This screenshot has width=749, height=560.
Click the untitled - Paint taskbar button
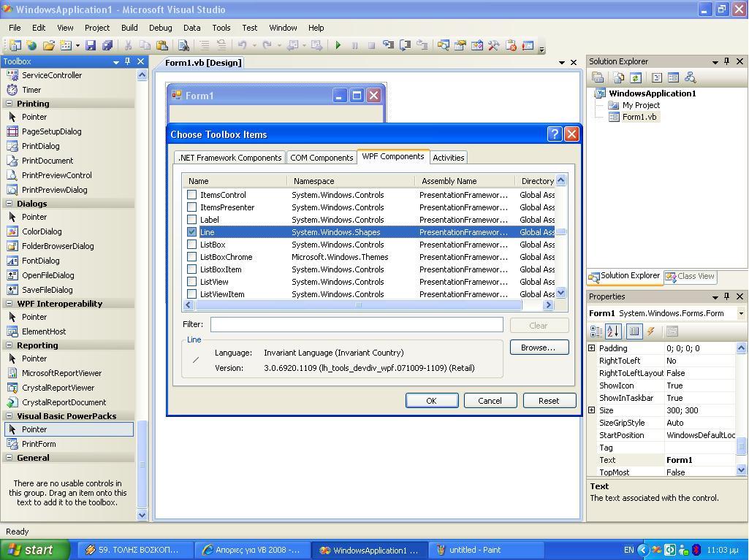click(486, 550)
